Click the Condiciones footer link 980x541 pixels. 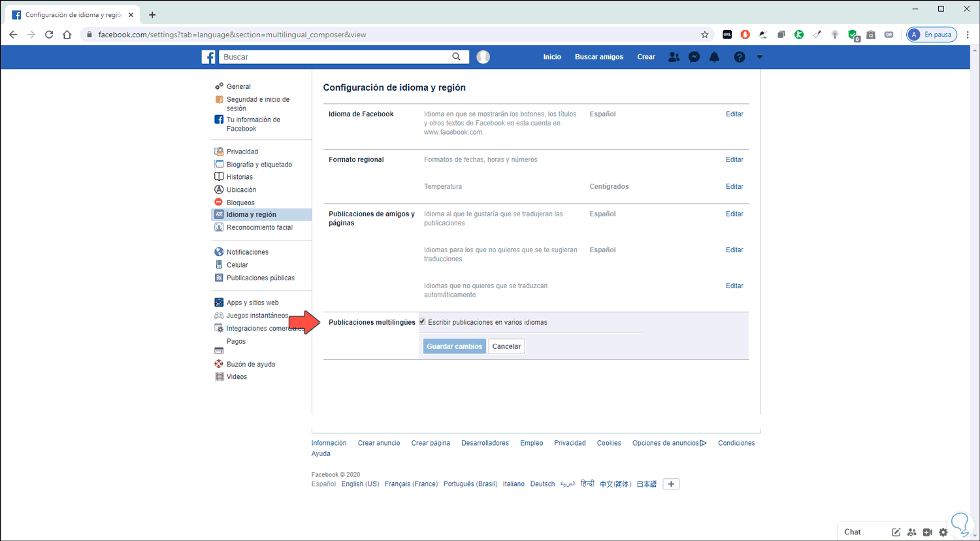[x=736, y=443]
